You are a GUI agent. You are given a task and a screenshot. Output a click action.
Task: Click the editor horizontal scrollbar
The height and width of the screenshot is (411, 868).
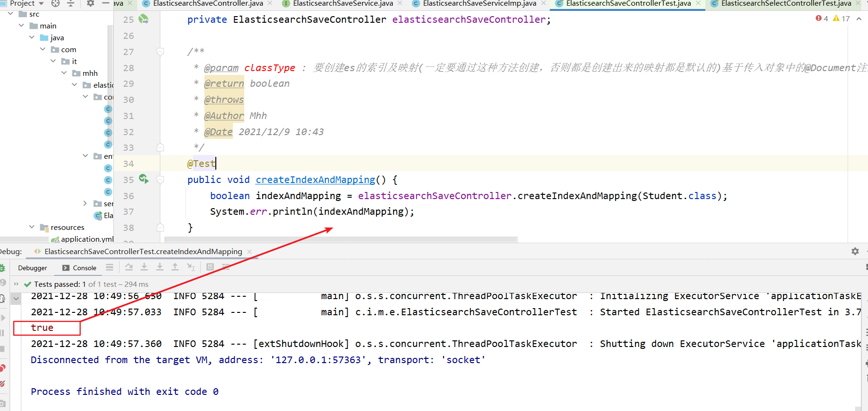(x=341, y=239)
